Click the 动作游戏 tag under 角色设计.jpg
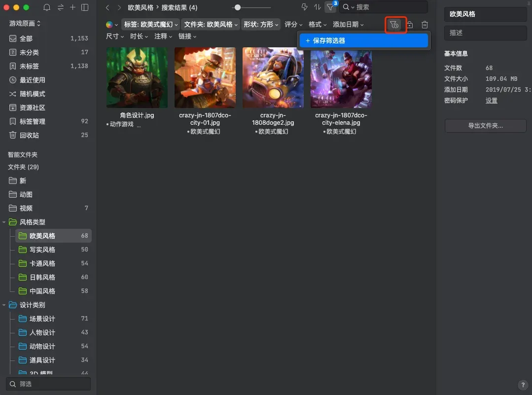532x395 pixels. (x=121, y=124)
